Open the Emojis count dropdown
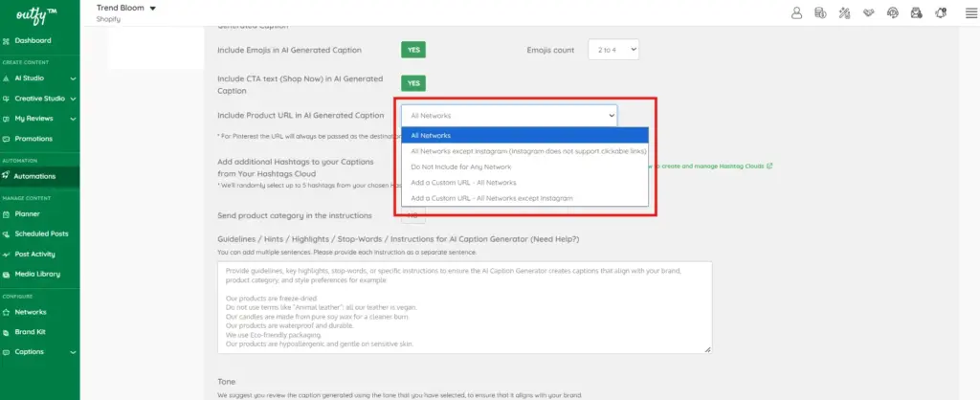The height and width of the screenshot is (400, 980). [x=613, y=50]
